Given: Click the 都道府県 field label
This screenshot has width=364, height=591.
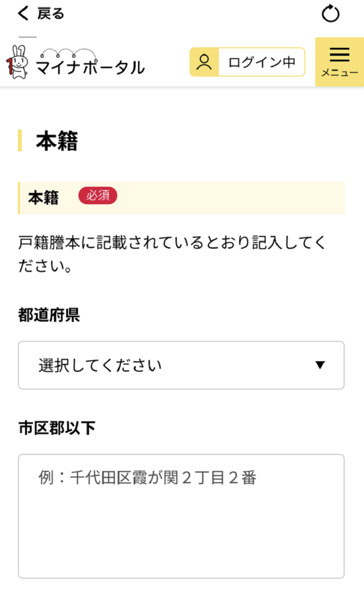Looking at the screenshot, I should (x=49, y=315).
